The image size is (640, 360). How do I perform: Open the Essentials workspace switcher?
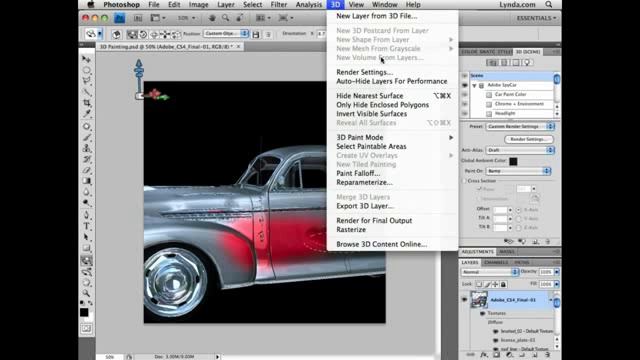(536, 18)
